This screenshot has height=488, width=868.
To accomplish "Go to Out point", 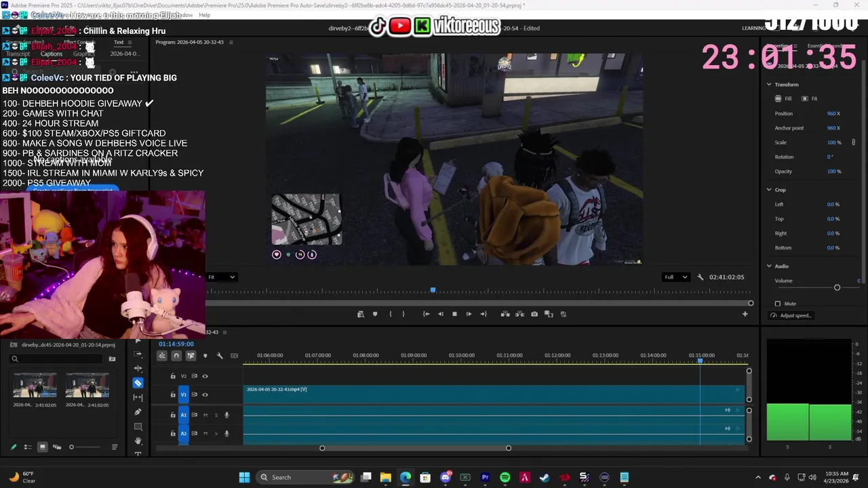I will pyautogui.click(x=483, y=314).
